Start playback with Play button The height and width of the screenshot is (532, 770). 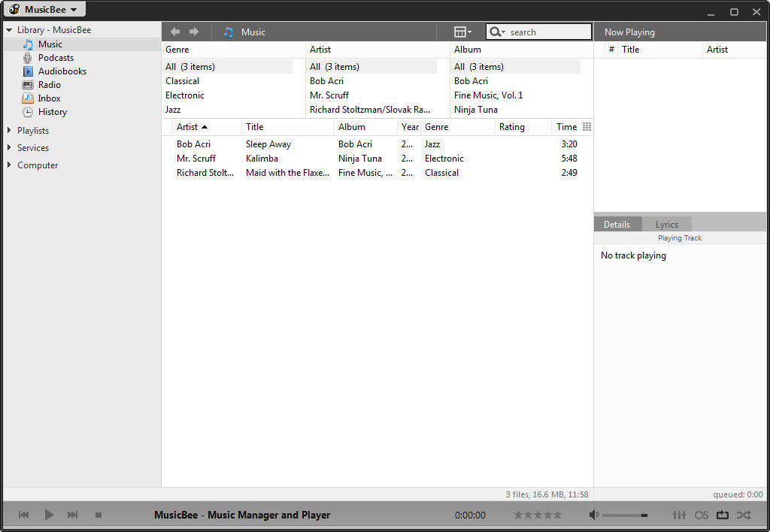point(49,515)
